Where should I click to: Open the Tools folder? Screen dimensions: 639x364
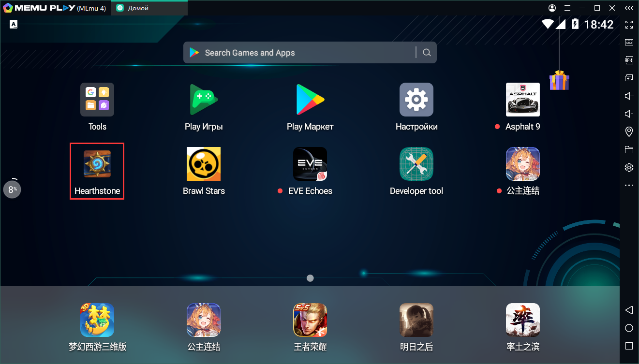[97, 100]
